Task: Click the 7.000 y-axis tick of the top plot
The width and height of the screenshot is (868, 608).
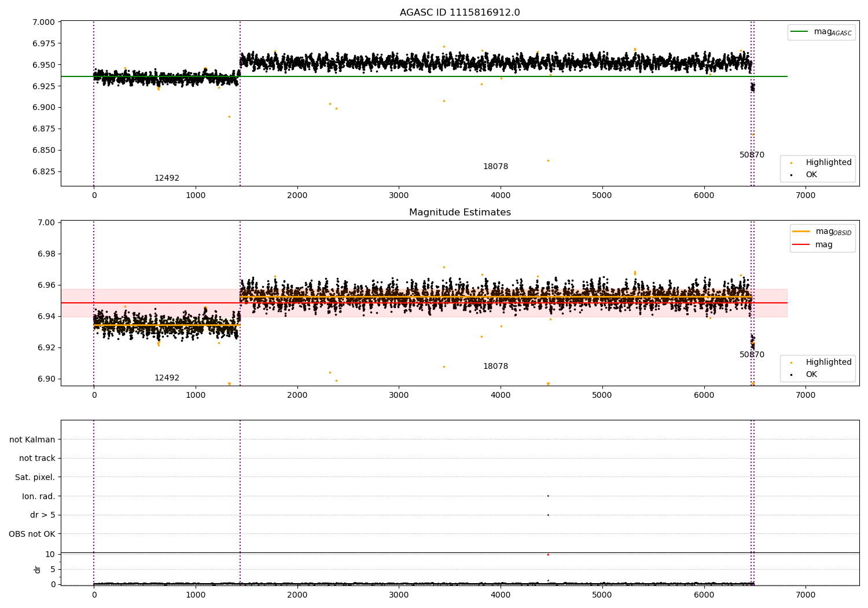Action: pos(43,22)
